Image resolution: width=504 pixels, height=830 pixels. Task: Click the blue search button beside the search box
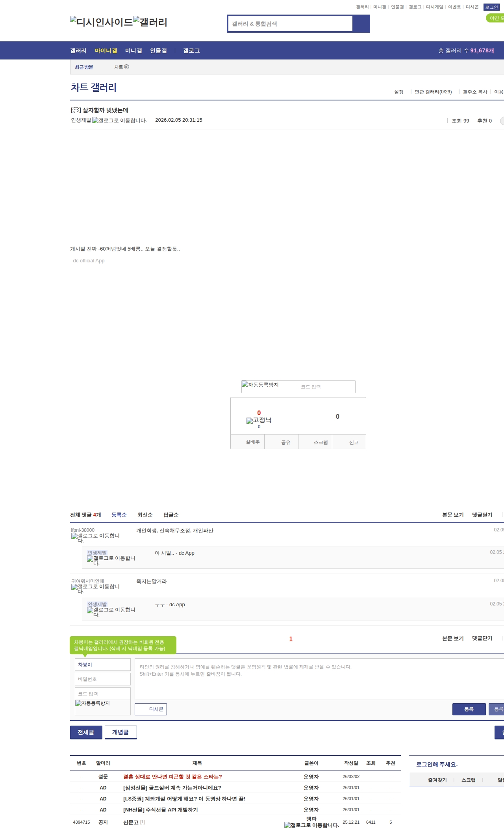361,24
